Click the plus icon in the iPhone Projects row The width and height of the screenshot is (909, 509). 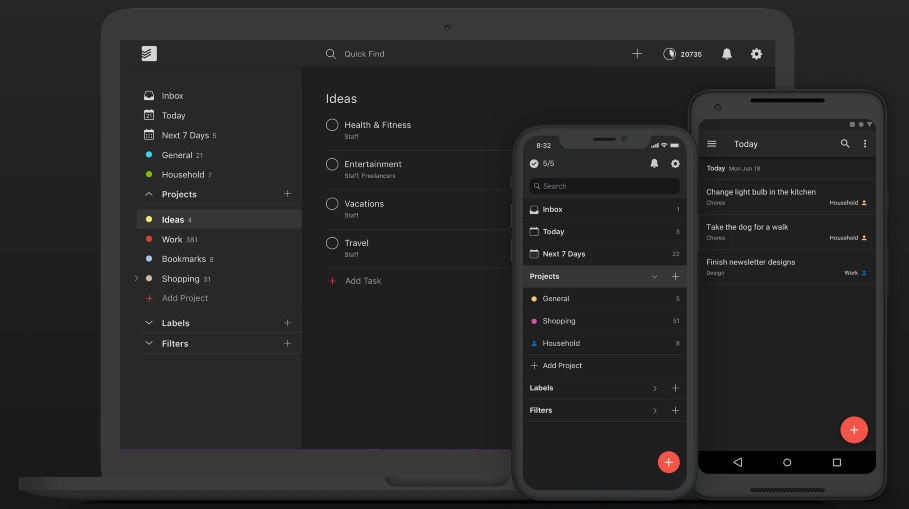(x=675, y=277)
